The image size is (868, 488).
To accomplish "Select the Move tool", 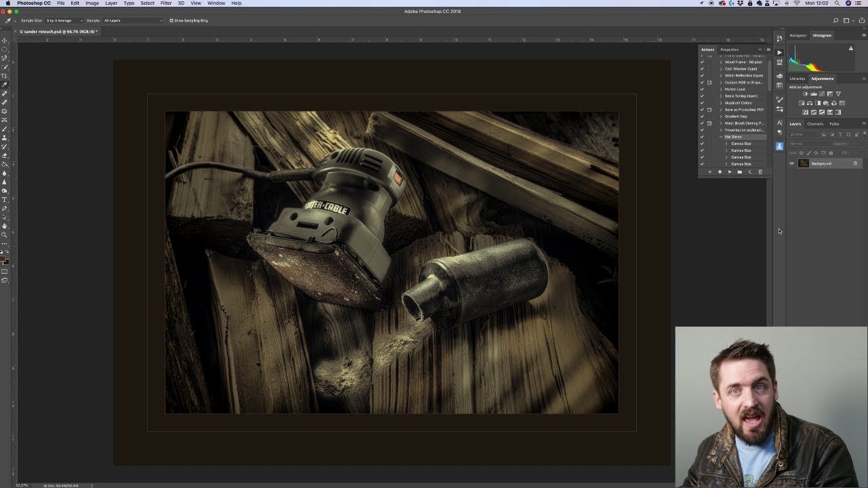I will point(5,40).
